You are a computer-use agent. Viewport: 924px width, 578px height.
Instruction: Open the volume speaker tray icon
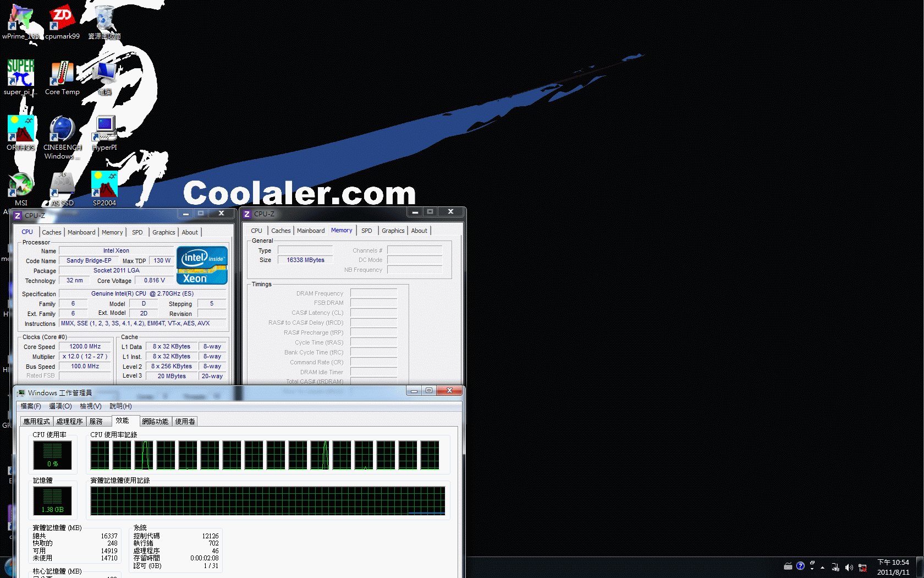(849, 567)
